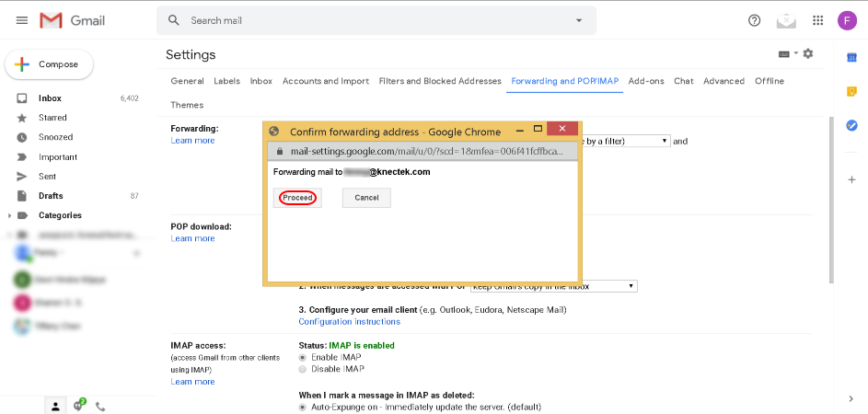This screenshot has width=868, height=414.
Task: Click Learn more under Forwarding
Action: point(192,141)
